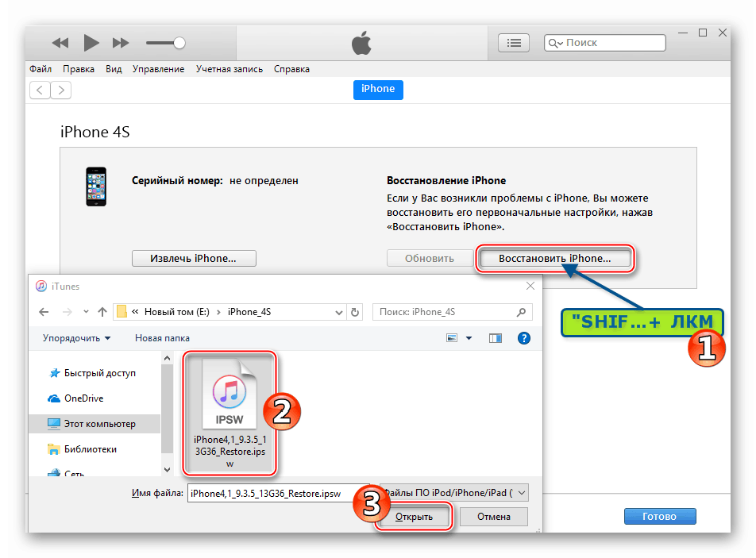Image resolution: width=756 pixels, height=558 pixels.
Task: Go up one folder level arrow
Action: [102, 312]
